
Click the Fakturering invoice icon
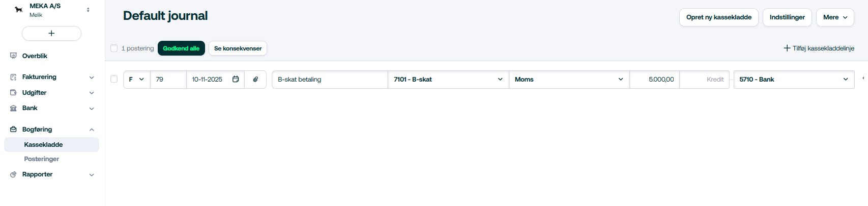pos(13,77)
